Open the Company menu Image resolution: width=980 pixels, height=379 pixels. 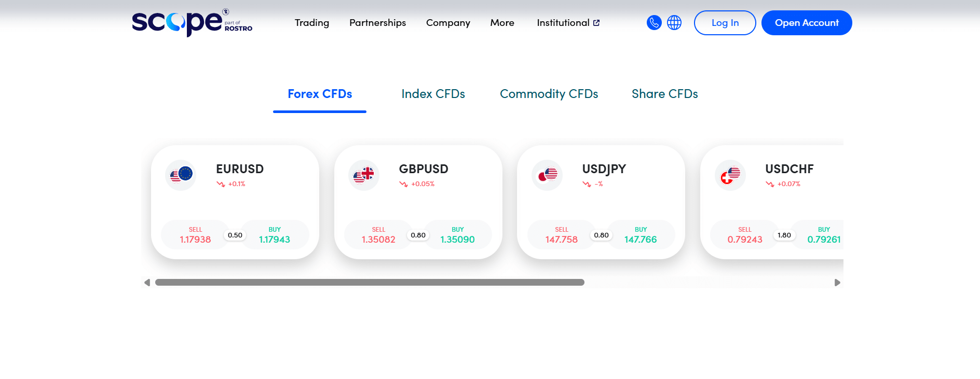point(448,23)
